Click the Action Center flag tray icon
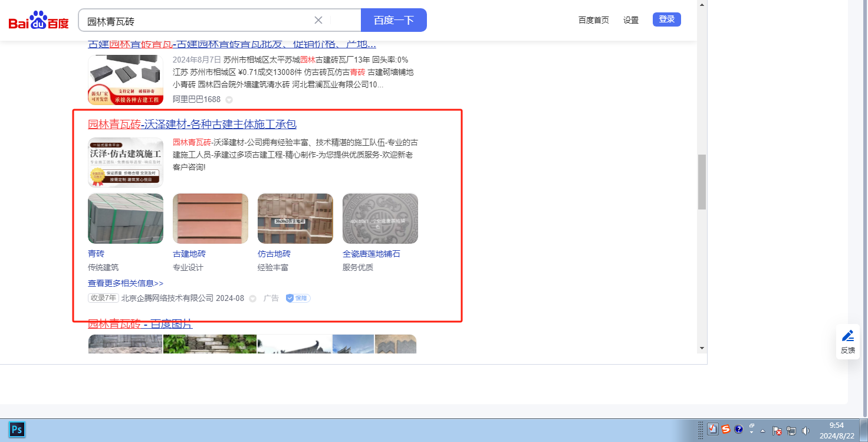 pos(777,431)
